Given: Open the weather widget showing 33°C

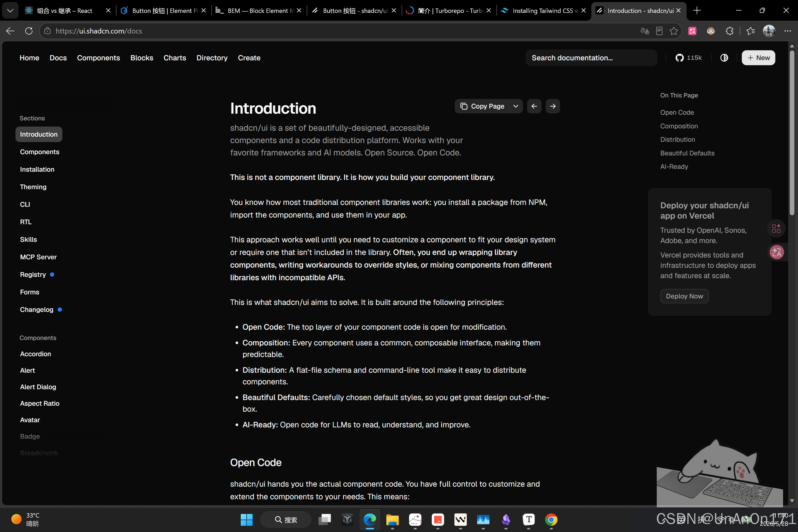Looking at the screenshot, I should 26,519.
